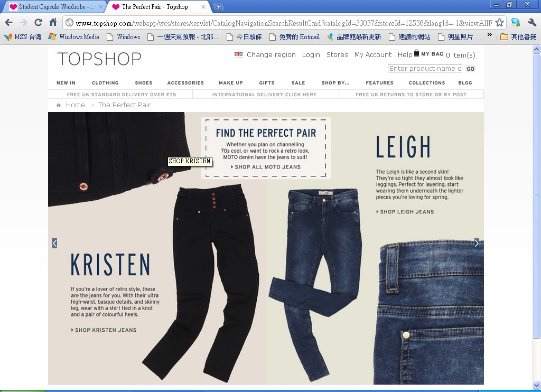
Task: Open the Clothing navigation menu
Action: (105, 83)
